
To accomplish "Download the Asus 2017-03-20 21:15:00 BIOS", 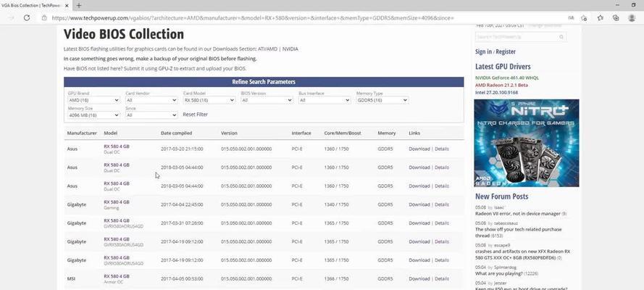I will pos(419,149).
